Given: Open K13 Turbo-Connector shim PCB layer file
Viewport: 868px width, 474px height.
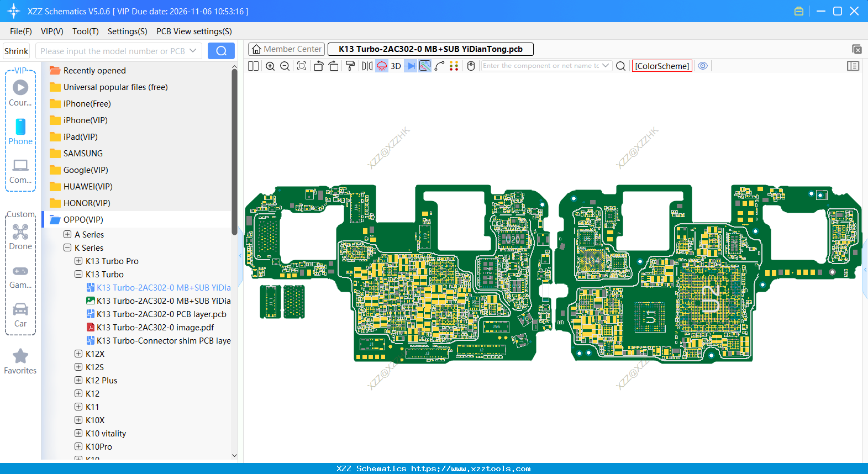Looking at the screenshot, I should pyautogui.click(x=159, y=340).
